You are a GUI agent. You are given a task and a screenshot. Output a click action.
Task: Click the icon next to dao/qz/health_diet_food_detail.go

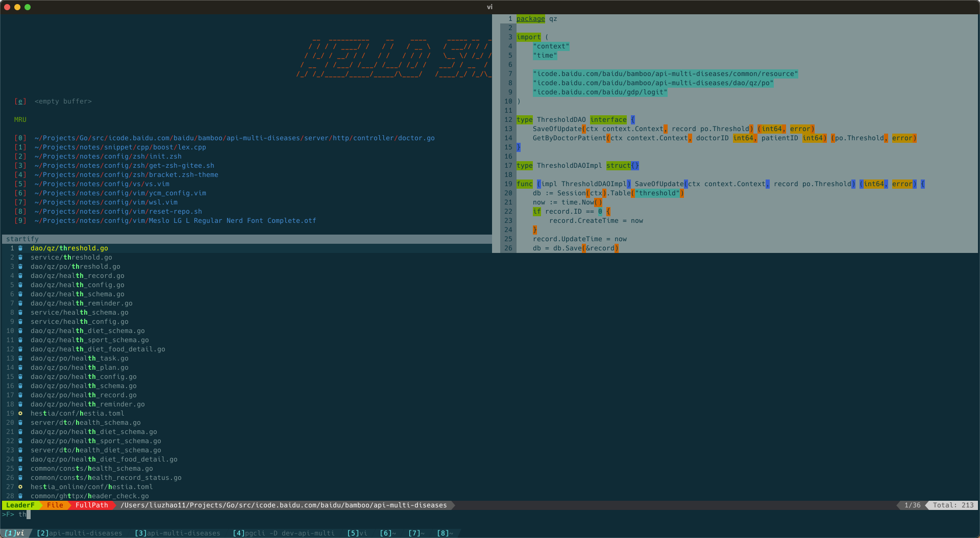pyautogui.click(x=20, y=349)
